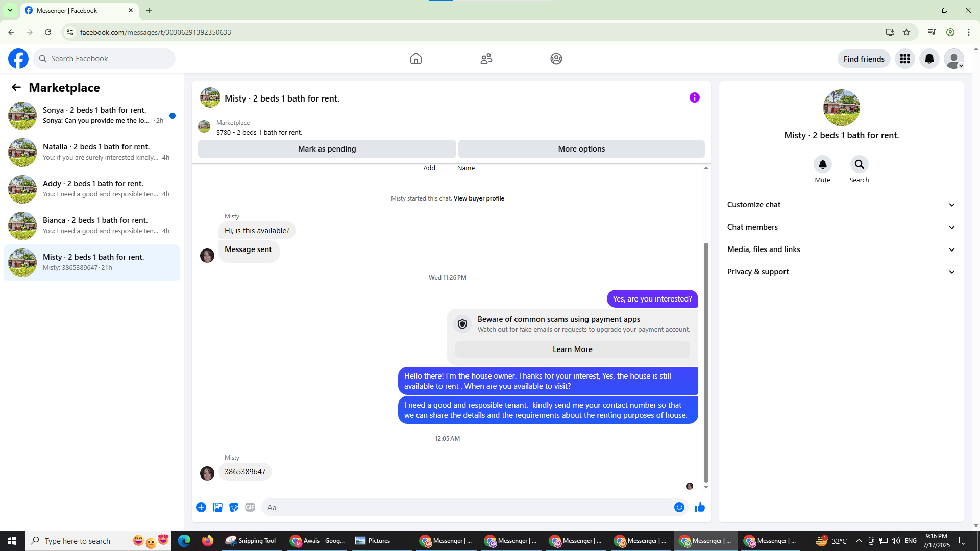The height and width of the screenshot is (551, 980).
Task: Open the Natalia conversation
Action: coord(92,152)
